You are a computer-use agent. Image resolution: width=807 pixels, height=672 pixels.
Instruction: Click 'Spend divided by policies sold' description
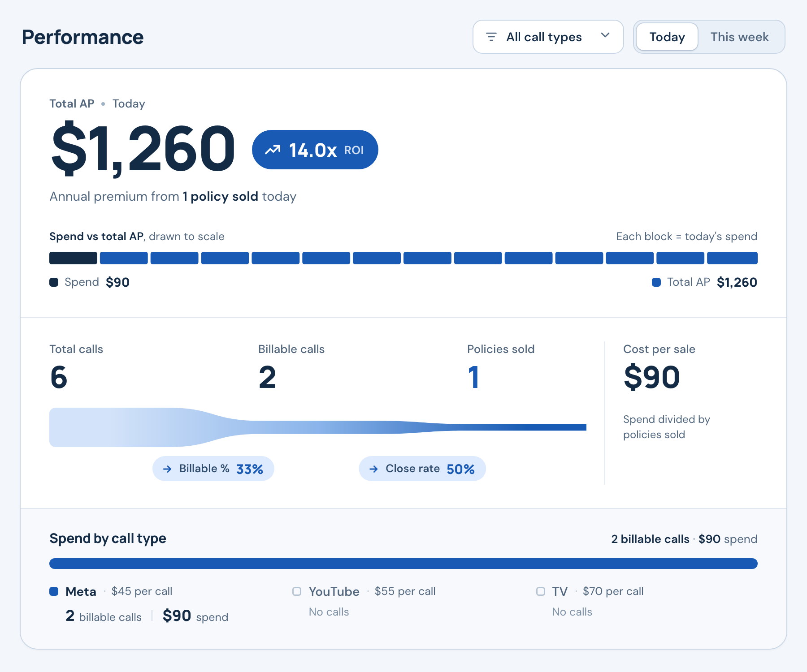(x=667, y=427)
